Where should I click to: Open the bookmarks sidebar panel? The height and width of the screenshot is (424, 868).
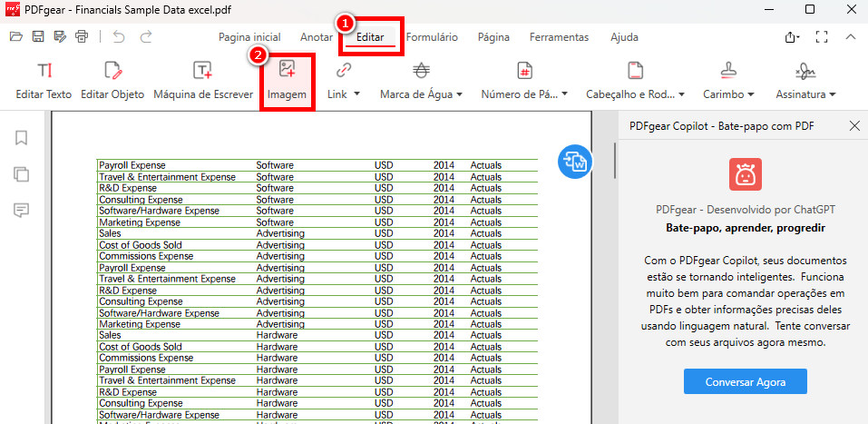22,138
